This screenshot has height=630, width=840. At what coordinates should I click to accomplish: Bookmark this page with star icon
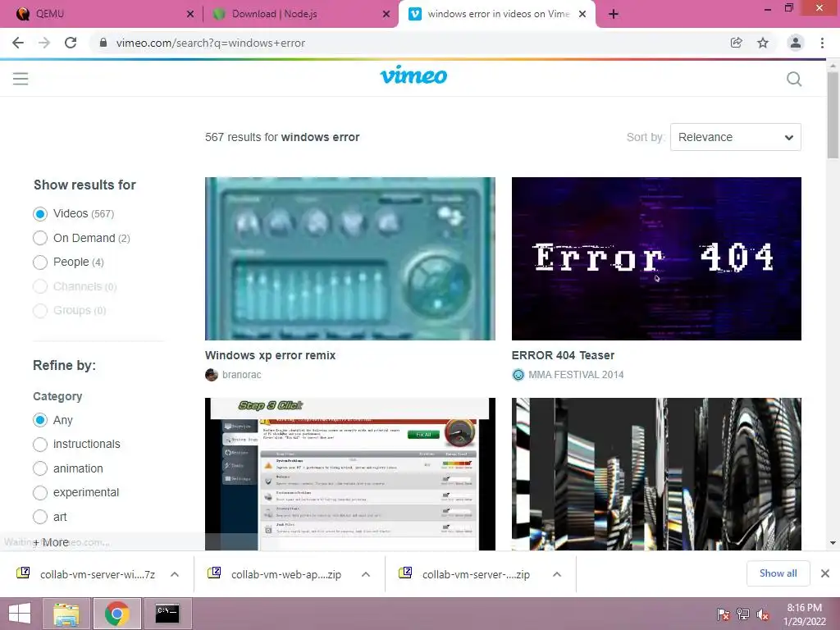tap(763, 43)
